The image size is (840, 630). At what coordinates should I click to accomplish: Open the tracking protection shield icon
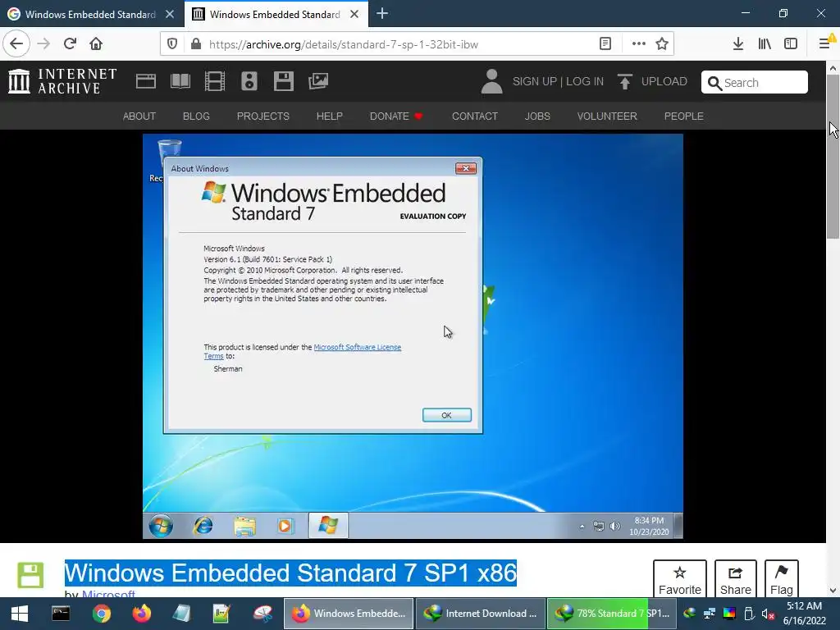tap(172, 44)
